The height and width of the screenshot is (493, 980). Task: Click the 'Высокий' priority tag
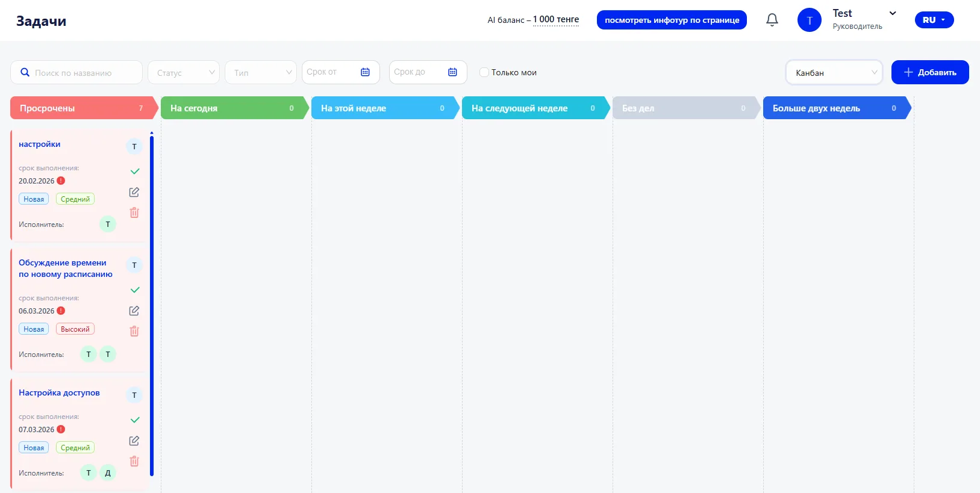point(75,329)
